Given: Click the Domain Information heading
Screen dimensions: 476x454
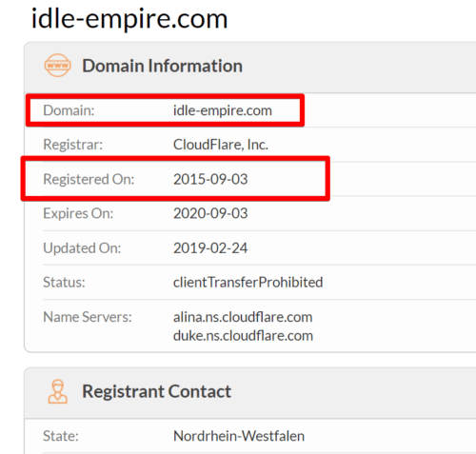Looking at the screenshot, I should click(162, 66).
